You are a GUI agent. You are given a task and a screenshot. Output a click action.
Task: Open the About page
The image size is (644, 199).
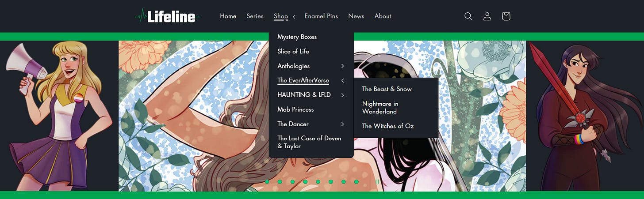tap(383, 16)
